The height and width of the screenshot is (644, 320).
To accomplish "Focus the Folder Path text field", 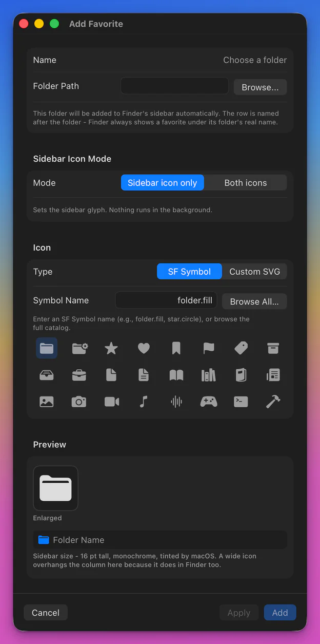I will (174, 86).
